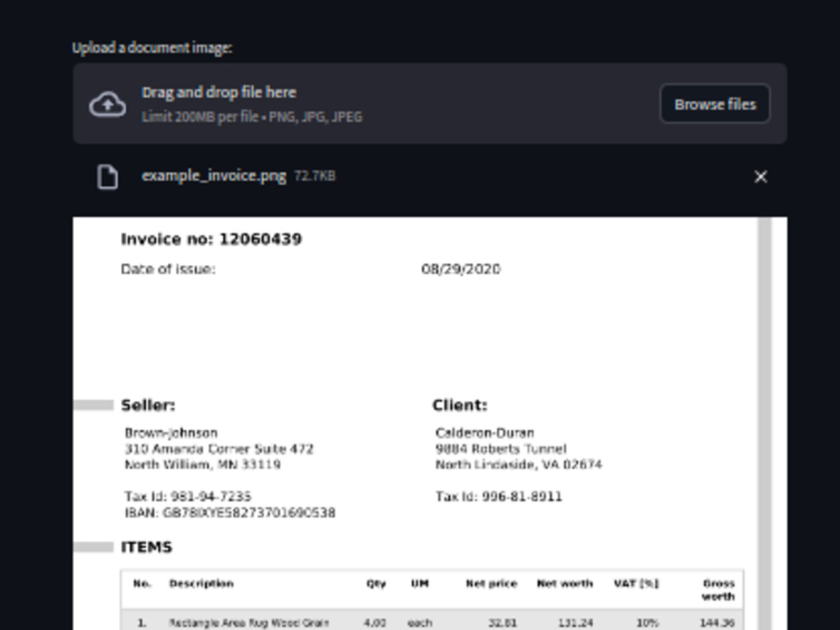Viewport: 840px width, 630px height.
Task: Remove the uploaded example_invoice.png file
Action: coord(760,176)
